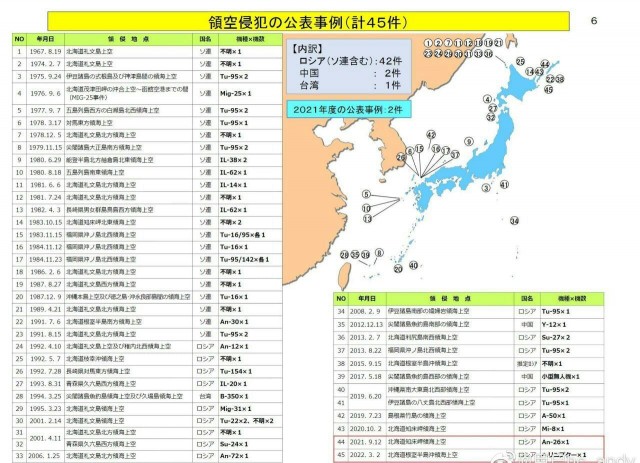
Task: Click the cyan 2021年度の公表事例:2件 box
Action: (x=348, y=109)
